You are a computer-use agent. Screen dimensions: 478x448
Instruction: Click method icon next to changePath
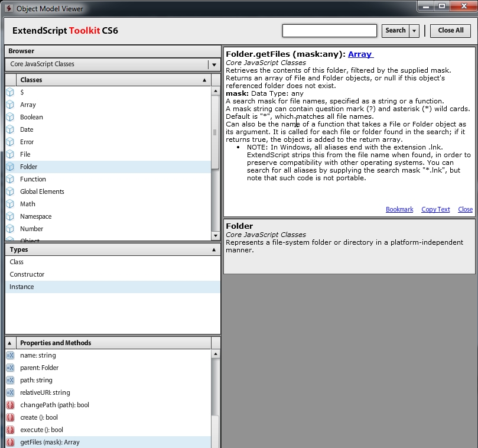point(10,405)
